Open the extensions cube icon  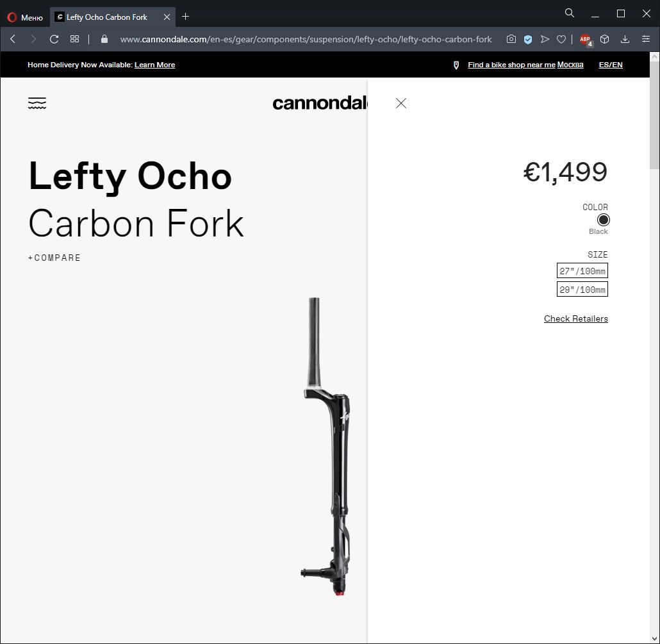[x=605, y=39]
